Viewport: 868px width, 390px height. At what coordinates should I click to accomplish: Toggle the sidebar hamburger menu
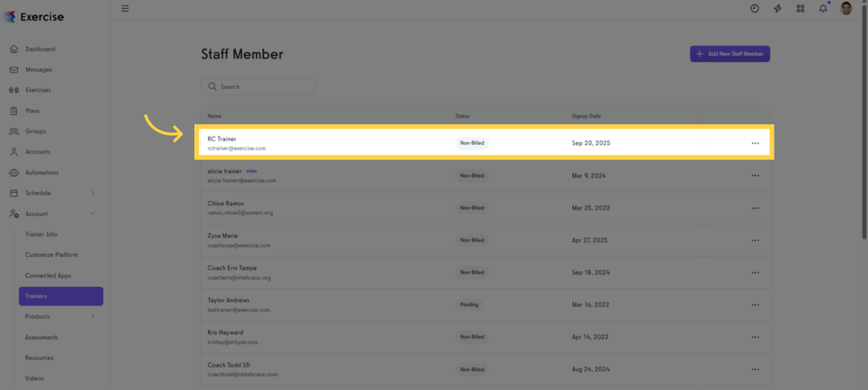125,8
